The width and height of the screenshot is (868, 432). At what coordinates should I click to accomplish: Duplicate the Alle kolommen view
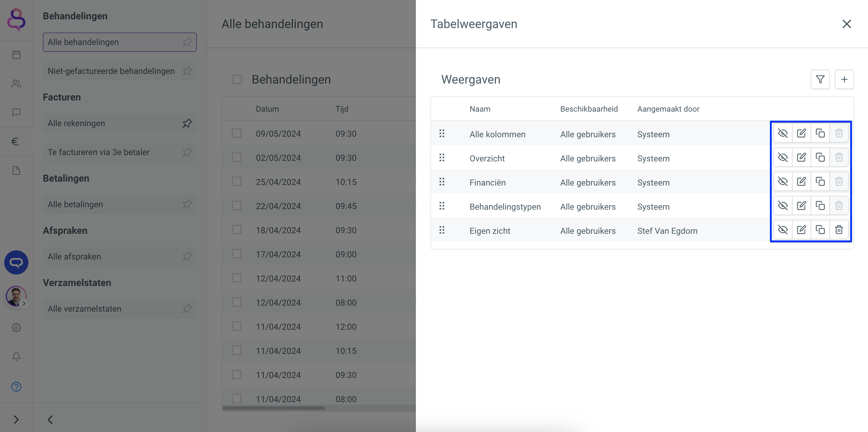[820, 133]
